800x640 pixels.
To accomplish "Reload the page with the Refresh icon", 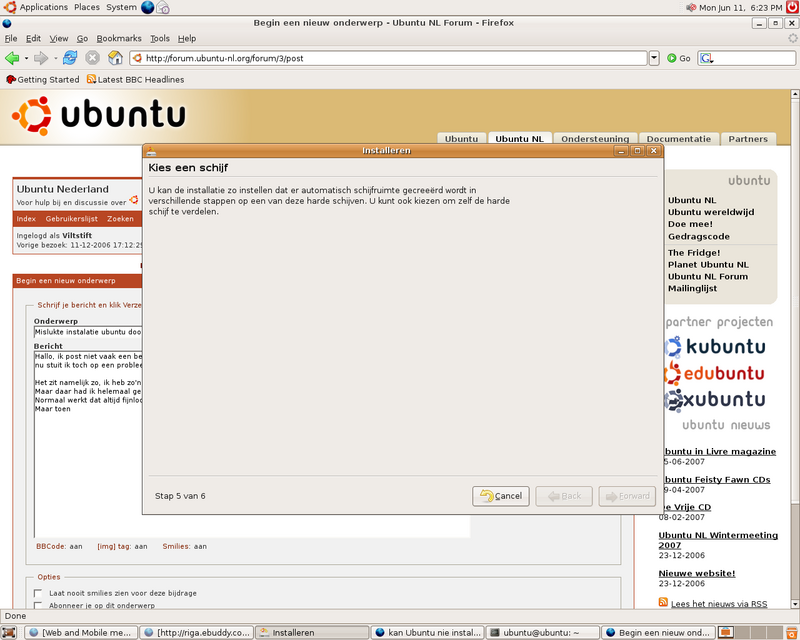I will point(70,58).
